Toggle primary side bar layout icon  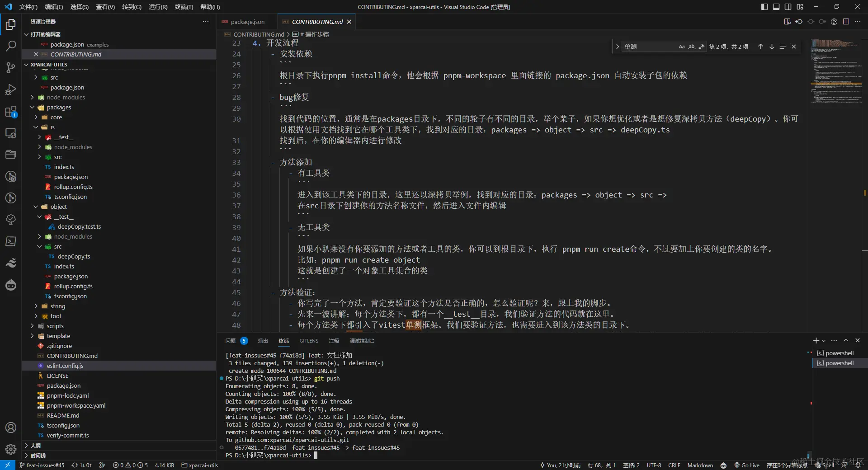[764, 7]
